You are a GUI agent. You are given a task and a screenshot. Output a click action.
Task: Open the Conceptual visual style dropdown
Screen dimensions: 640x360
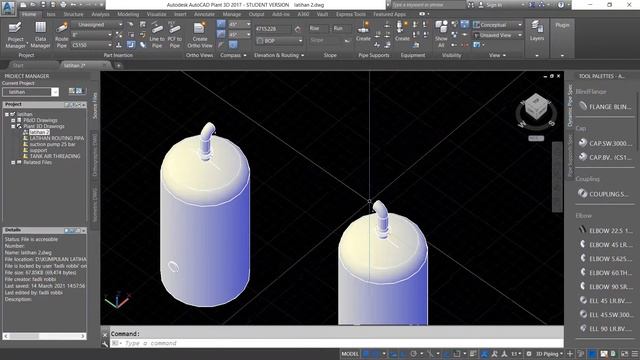(x=498, y=25)
